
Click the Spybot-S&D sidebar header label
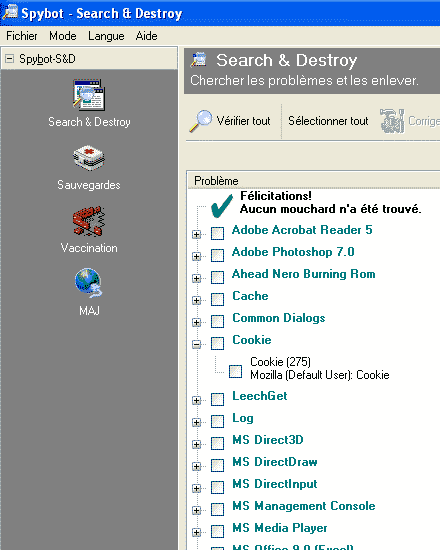(47, 59)
